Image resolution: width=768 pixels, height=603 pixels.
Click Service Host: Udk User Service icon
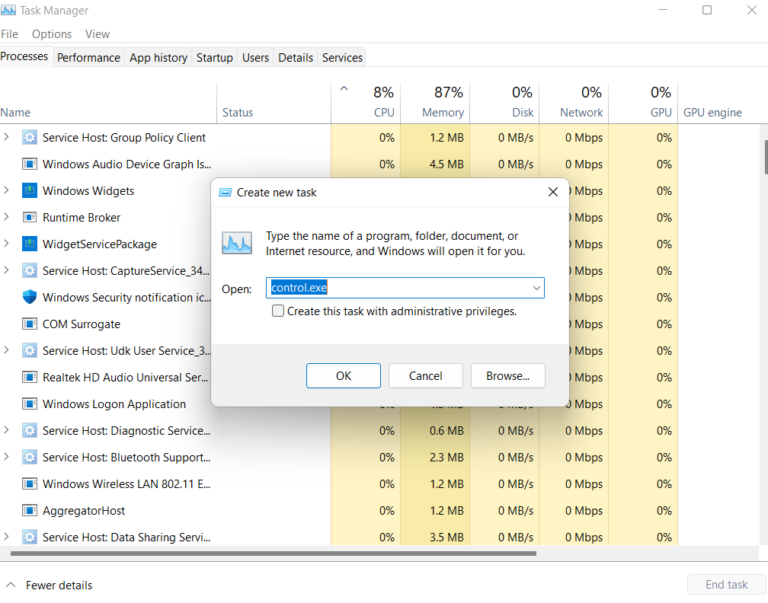point(29,350)
